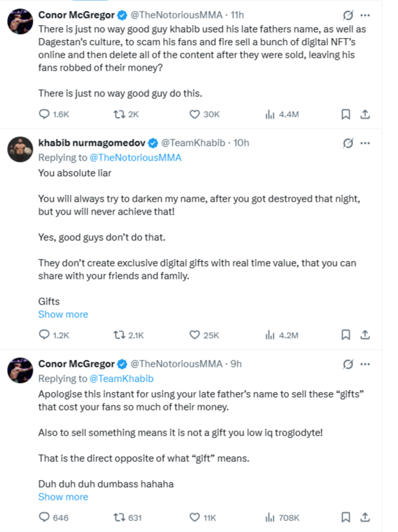Viewport: 398px width, 532px height.
Task: Bookmark Conor McGregor's first tweet
Action: coord(345,114)
